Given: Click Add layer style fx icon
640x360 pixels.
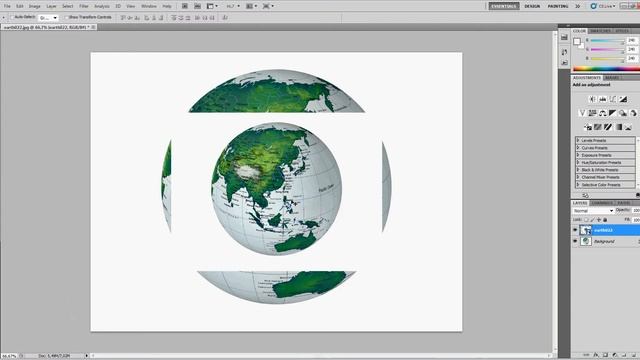Looking at the screenshot, I should (x=596, y=355).
